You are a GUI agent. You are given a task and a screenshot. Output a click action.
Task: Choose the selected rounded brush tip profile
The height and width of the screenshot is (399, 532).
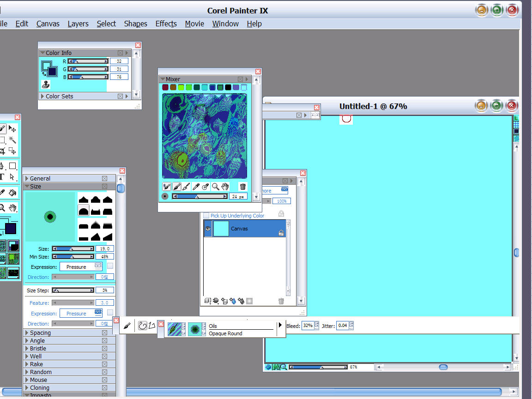tap(84, 211)
